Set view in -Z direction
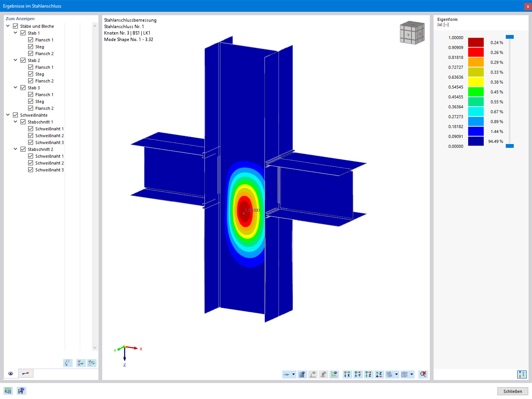The image size is (532, 399). 379,375
